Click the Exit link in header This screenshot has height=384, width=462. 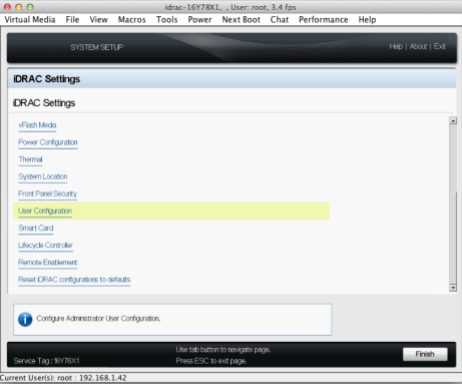click(x=439, y=47)
